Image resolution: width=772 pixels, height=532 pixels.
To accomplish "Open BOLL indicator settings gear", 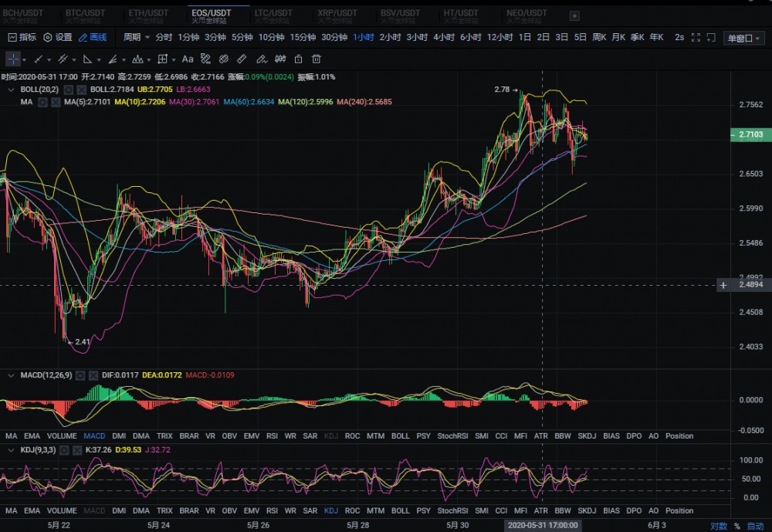I will point(68,90).
